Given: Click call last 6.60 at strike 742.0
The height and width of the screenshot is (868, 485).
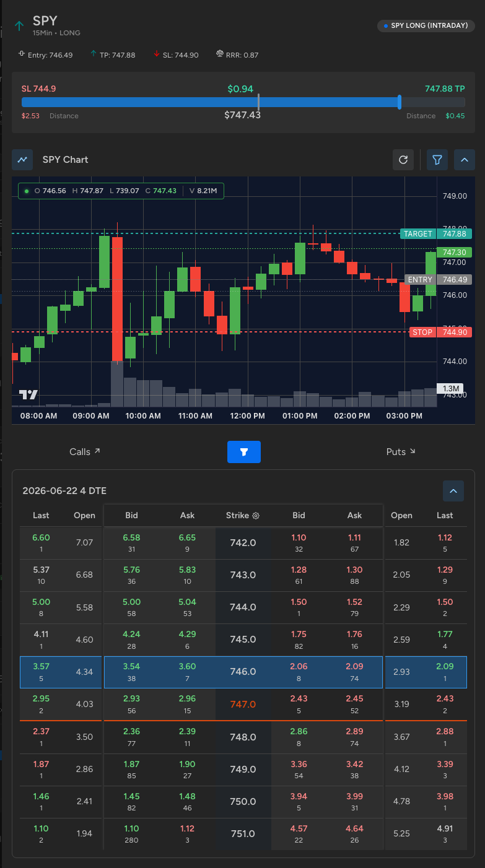Looking at the screenshot, I should [41, 537].
